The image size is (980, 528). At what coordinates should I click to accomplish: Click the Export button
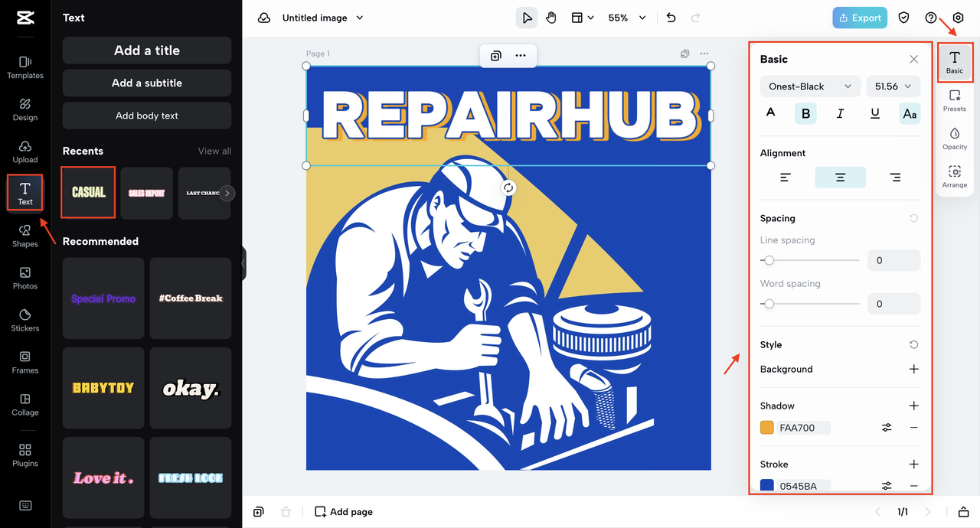(x=860, y=18)
